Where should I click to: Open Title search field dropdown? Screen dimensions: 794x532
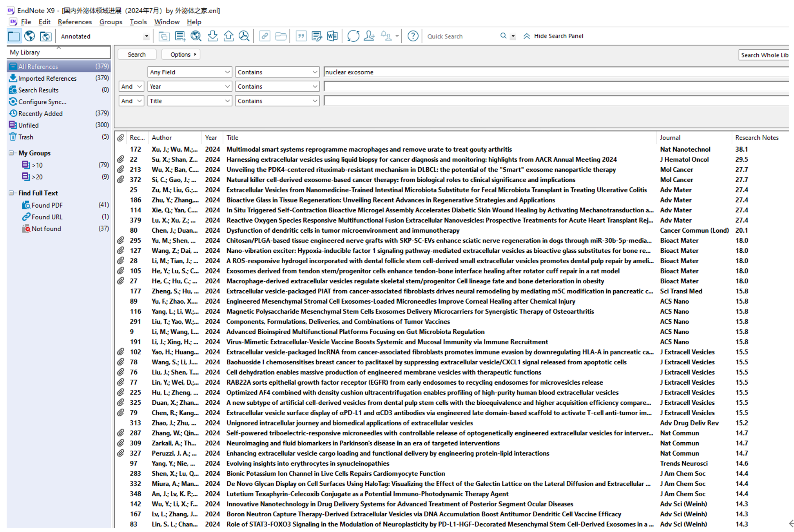point(189,101)
